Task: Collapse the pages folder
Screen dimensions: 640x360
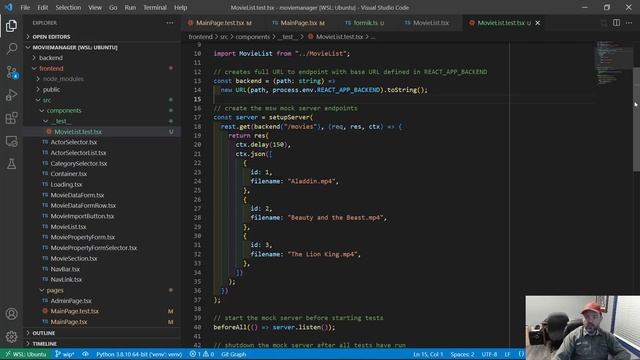Action: [102, 290]
